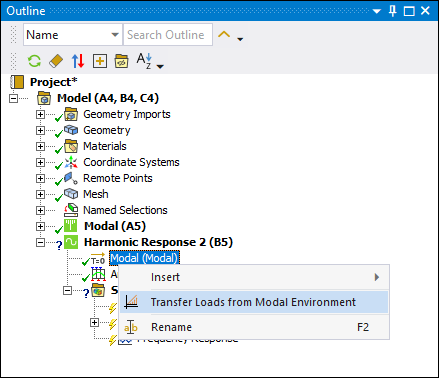Select the Named Selections tree item
Image resolution: width=439 pixels, height=378 pixels.
pyautogui.click(x=125, y=210)
